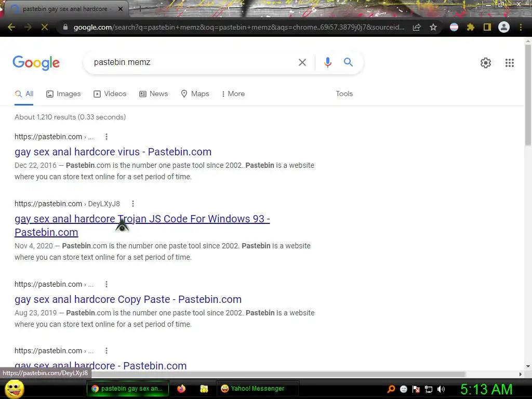
Task: Close the pastebin browser tab
Action: pyautogui.click(x=121, y=9)
